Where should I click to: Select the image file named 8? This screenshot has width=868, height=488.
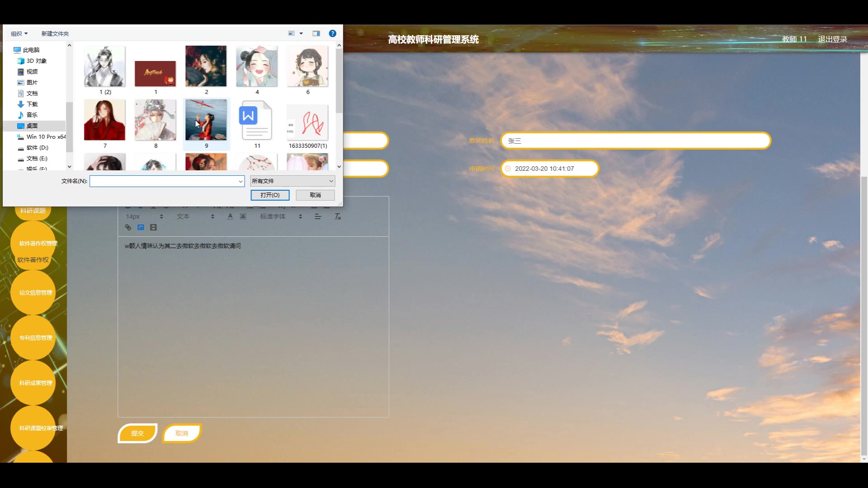click(x=156, y=124)
